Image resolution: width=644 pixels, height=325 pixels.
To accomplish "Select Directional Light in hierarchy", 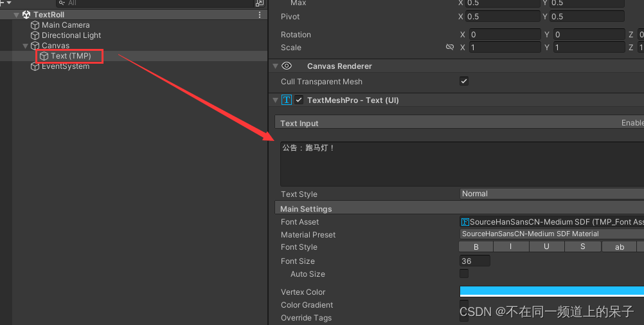I will pos(71,35).
